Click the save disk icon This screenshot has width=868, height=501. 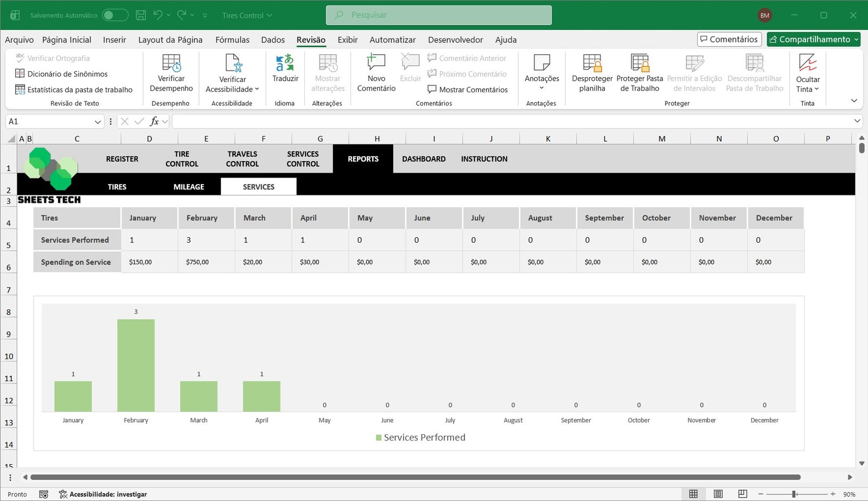(x=141, y=15)
